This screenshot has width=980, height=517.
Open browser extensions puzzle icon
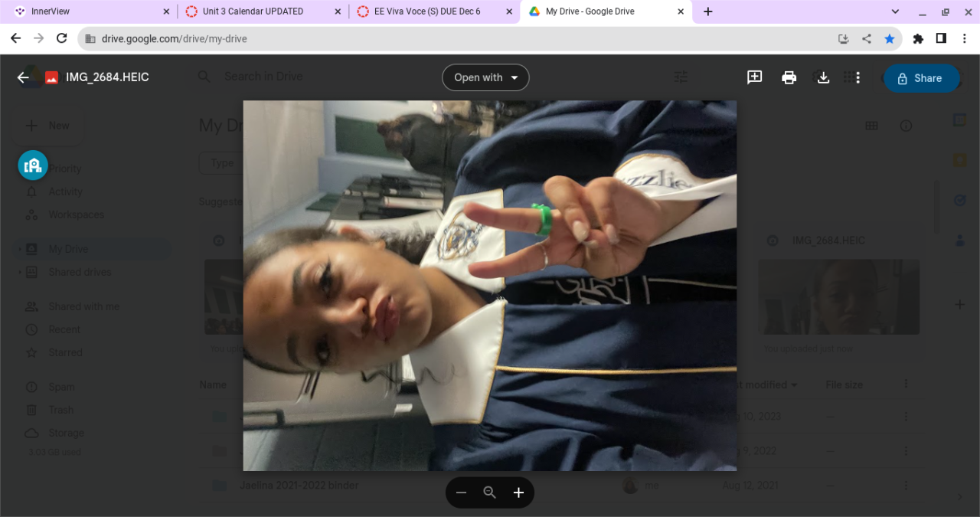point(918,38)
